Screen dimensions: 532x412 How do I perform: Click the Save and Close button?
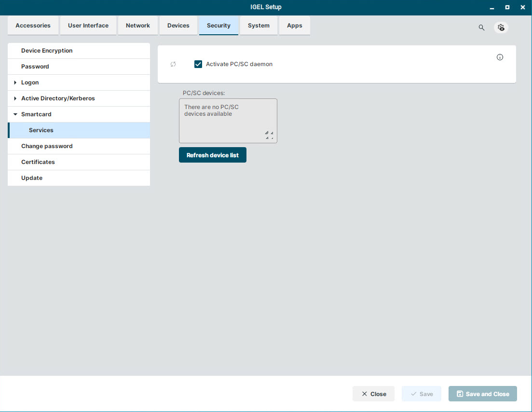[x=483, y=394]
